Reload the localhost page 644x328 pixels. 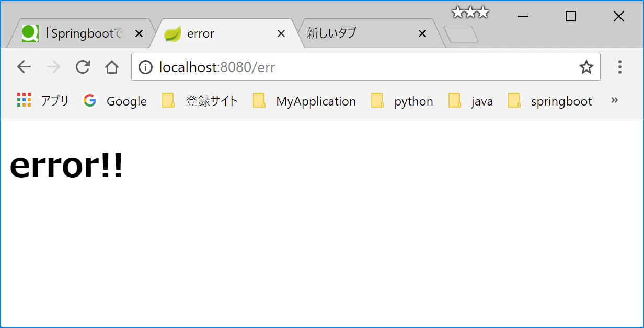[x=83, y=67]
